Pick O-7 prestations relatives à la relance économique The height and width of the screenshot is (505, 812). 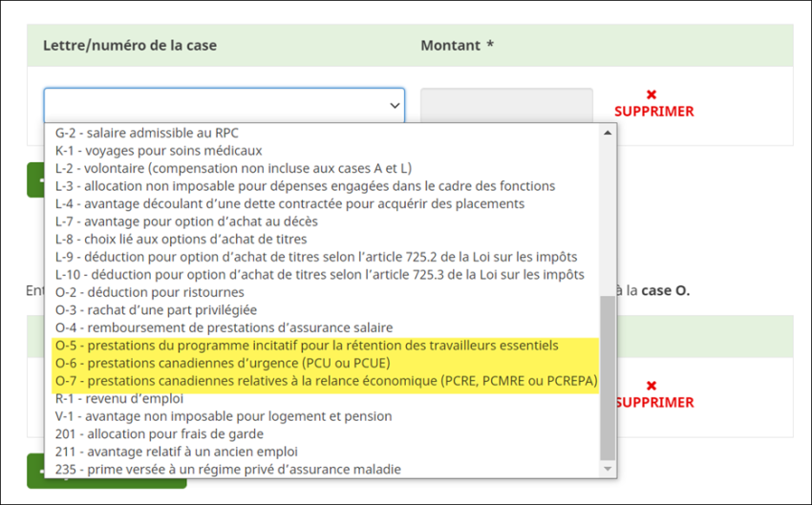[x=326, y=381]
